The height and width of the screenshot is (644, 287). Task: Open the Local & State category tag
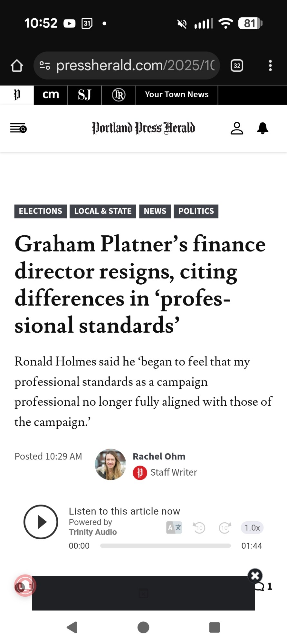(x=103, y=211)
